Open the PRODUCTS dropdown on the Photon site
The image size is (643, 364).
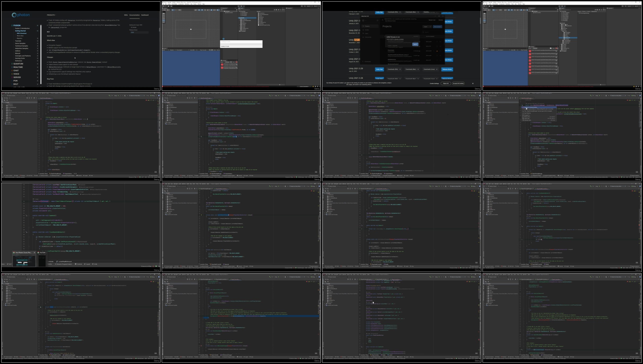click(x=51, y=15)
